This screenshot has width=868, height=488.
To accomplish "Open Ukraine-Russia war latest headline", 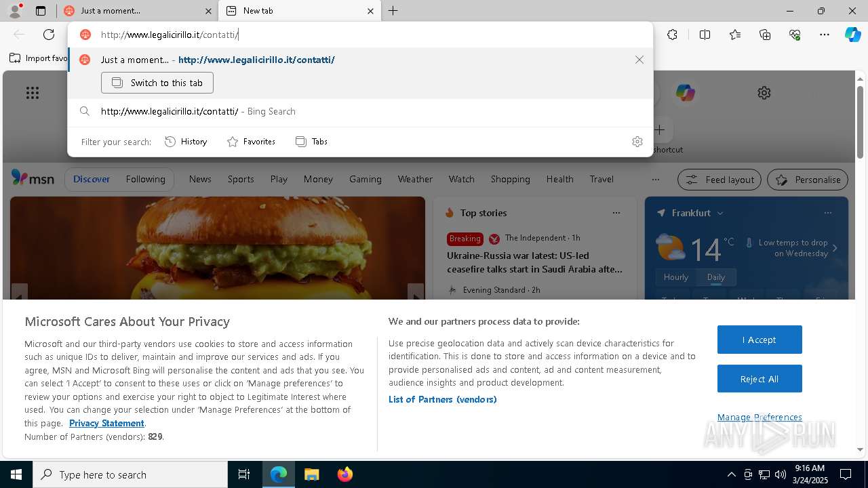I will [534, 262].
